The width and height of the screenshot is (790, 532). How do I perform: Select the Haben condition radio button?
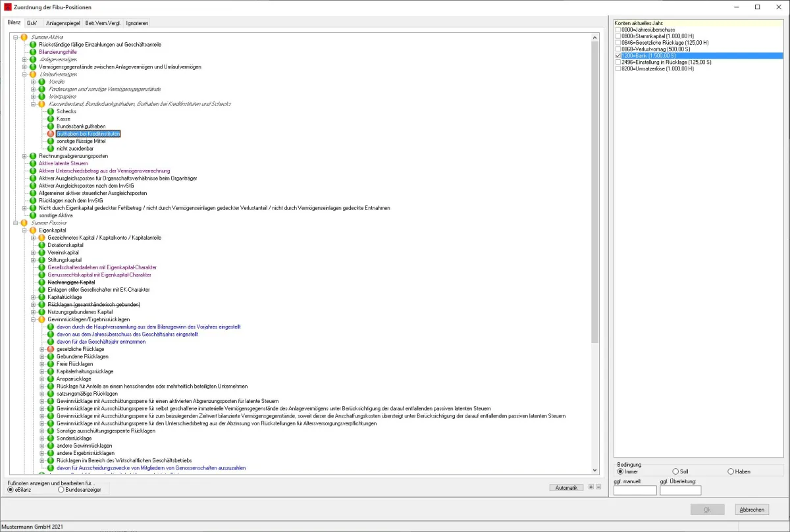tap(731, 471)
